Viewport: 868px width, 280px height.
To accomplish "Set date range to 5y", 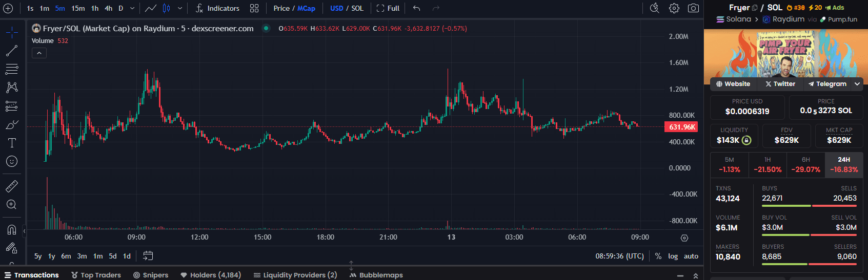I will [38, 256].
